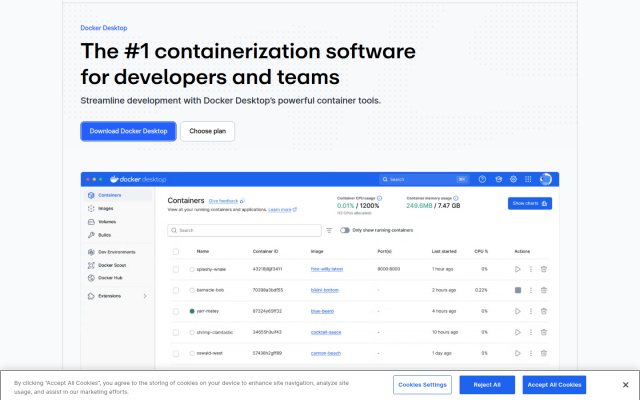Open the blue-beard image link
Viewport: 640px width, 400px height.
[322, 311]
